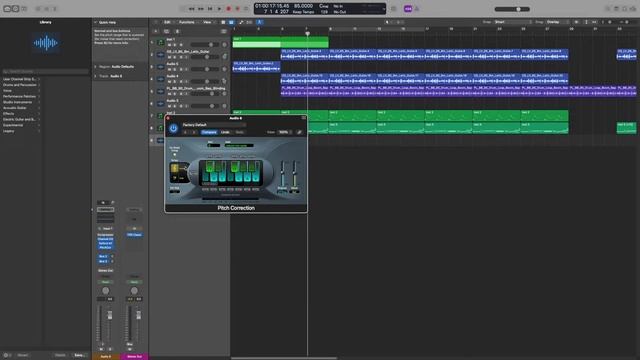The height and width of the screenshot is (360, 640).
Task: Open the Drums and Percussion library category
Action: (21, 85)
